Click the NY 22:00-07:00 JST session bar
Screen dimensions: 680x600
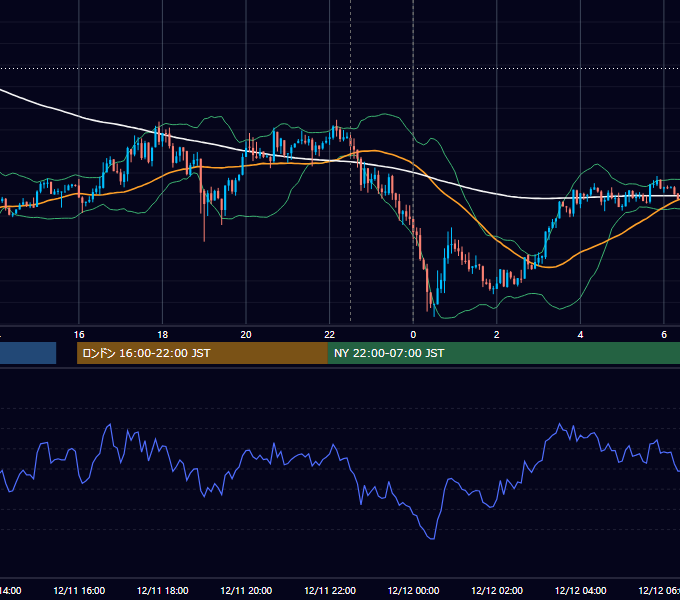(503, 353)
